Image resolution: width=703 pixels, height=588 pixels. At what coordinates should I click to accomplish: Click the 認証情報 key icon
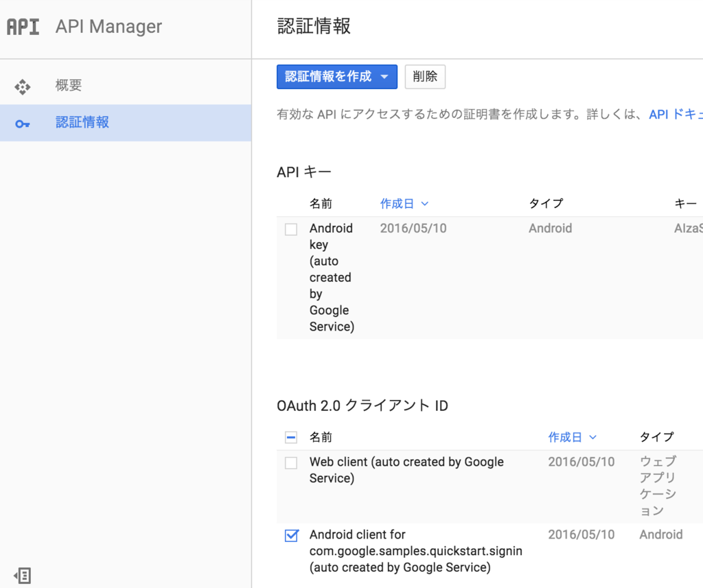23,124
